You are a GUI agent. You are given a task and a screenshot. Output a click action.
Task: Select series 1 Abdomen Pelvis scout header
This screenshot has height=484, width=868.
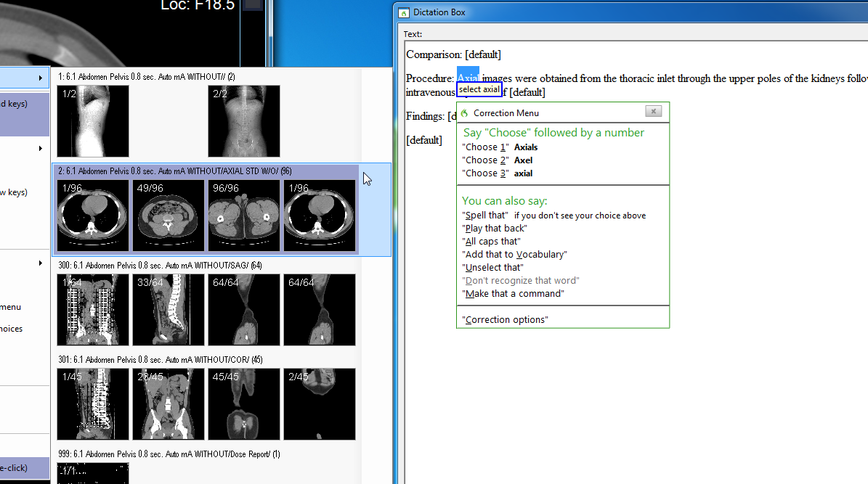[x=147, y=77]
